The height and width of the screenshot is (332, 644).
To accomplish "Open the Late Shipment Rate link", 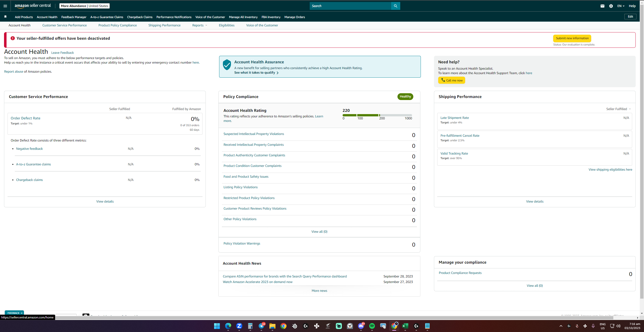I will pyautogui.click(x=455, y=118).
